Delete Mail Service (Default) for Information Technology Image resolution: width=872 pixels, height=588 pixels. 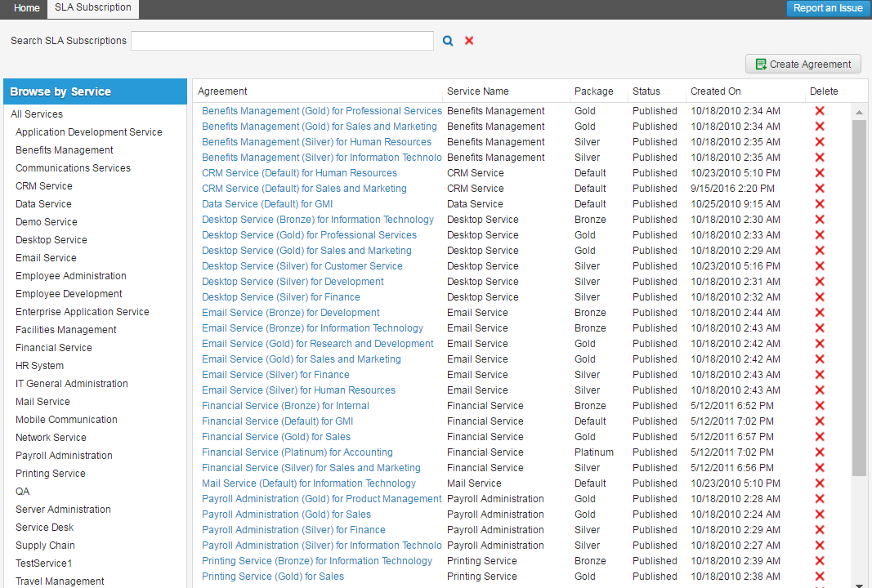[x=820, y=483]
